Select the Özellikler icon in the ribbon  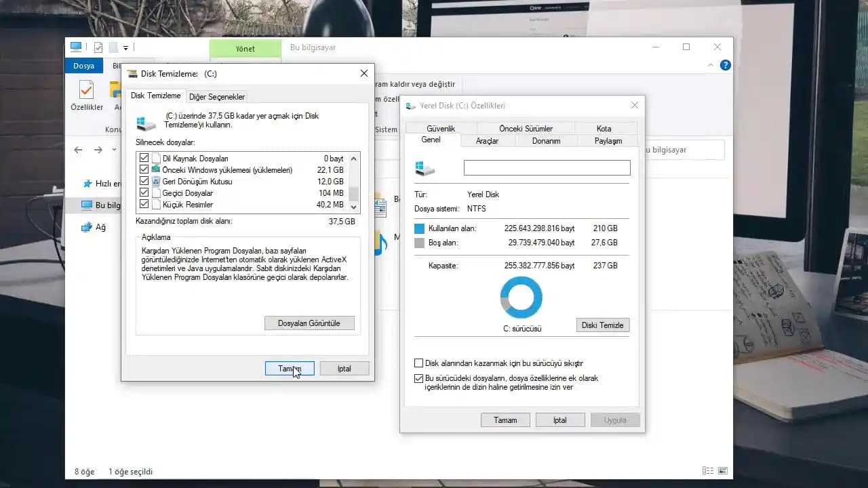[x=85, y=93]
